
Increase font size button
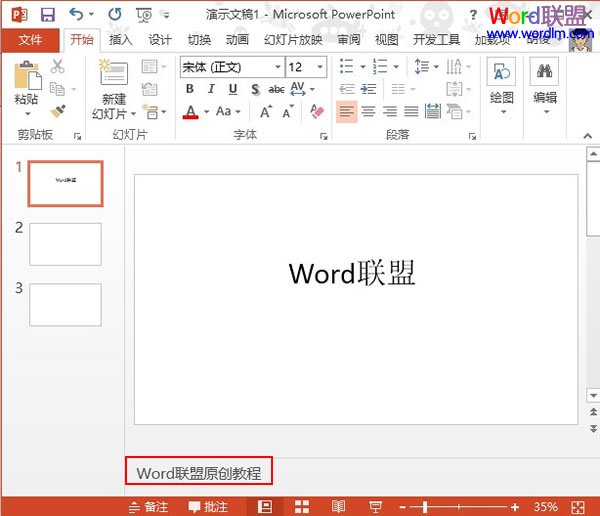266,112
